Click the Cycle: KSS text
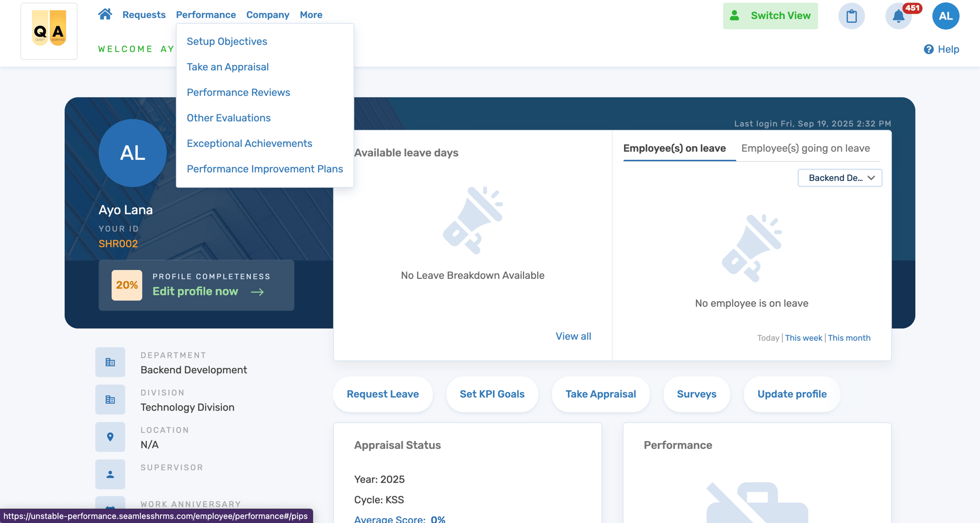 point(379,500)
